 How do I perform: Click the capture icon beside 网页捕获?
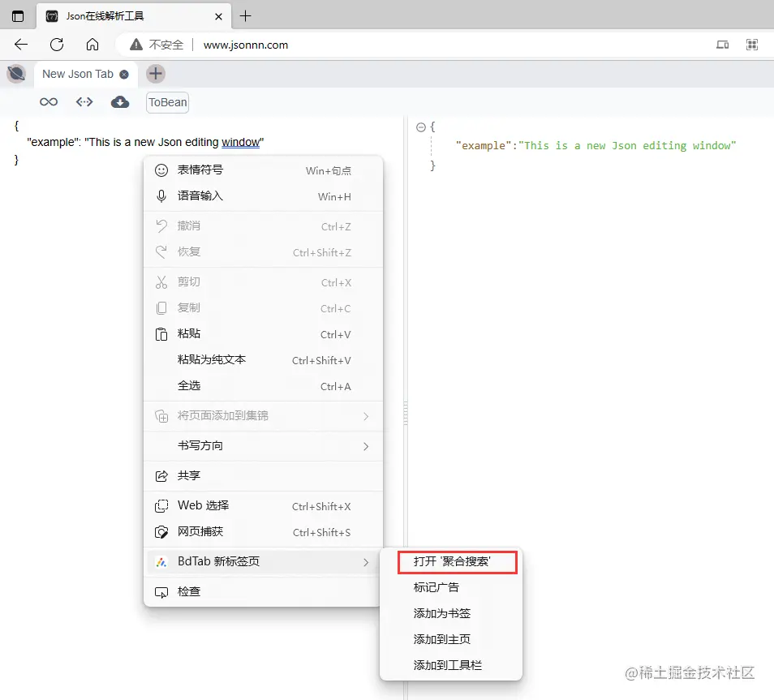161,532
